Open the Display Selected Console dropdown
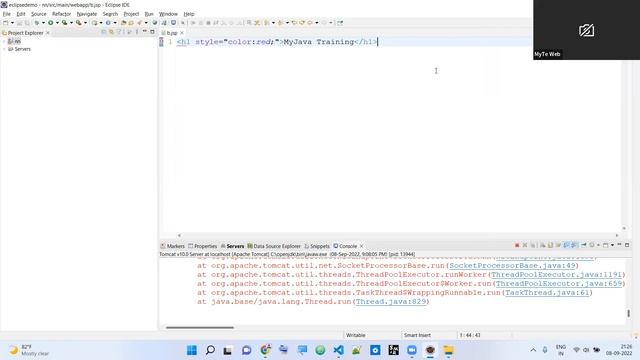This screenshot has width=640, height=360. (598, 245)
